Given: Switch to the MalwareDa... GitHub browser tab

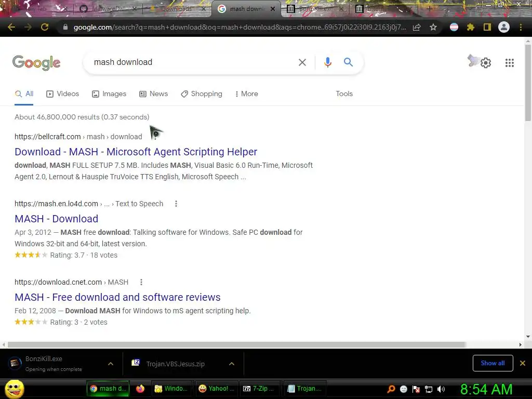Looking at the screenshot, I should [x=107, y=9].
